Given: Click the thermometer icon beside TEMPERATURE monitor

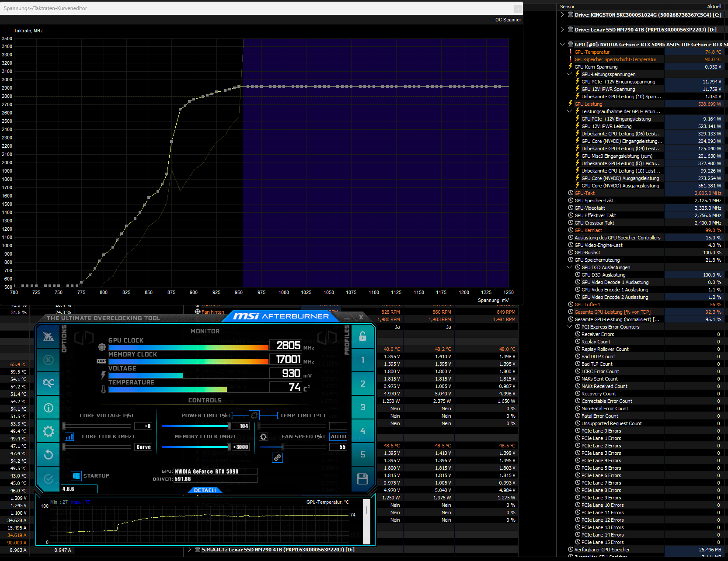Looking at the screenshot, I should [103, 389].
